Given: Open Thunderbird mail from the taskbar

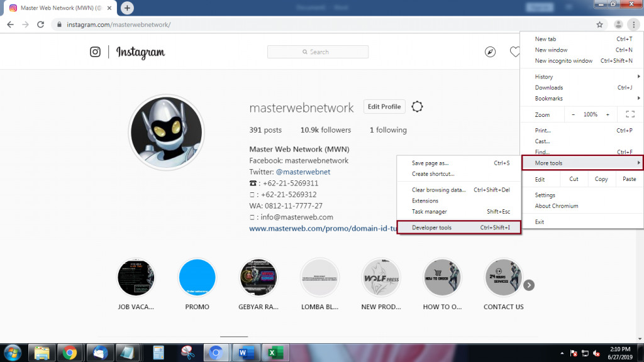Looking at the screenshot, I should click(100, 353).
